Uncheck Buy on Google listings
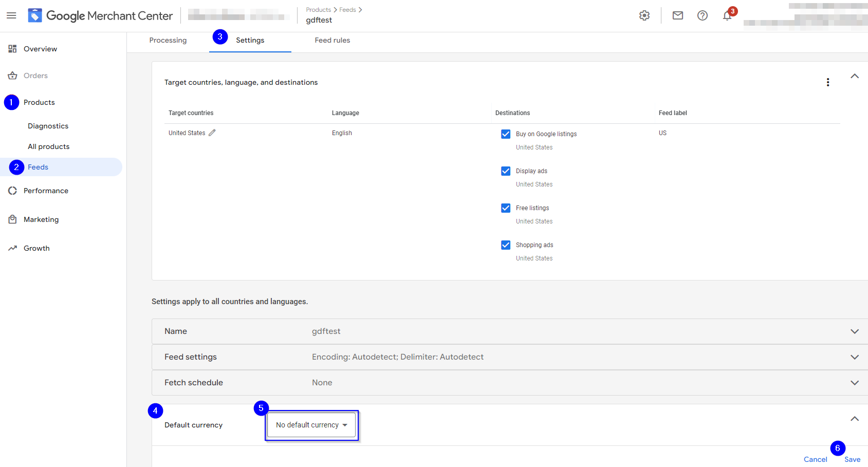 tap(506, 134)
